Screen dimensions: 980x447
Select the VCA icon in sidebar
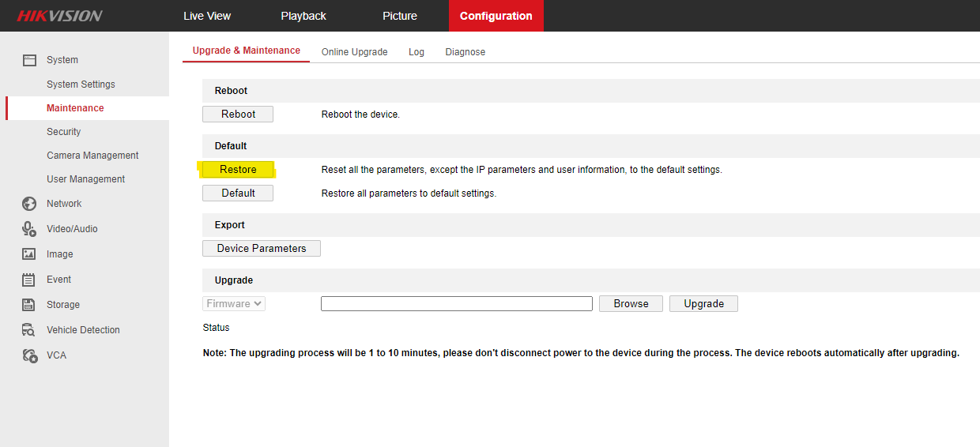pos(29,355)
